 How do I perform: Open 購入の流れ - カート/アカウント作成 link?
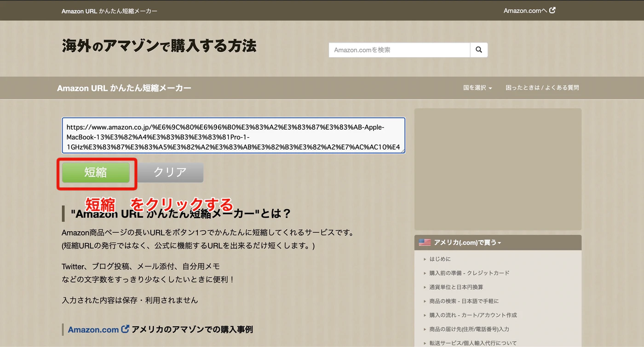pyautogui.click(x=473, y=315)
